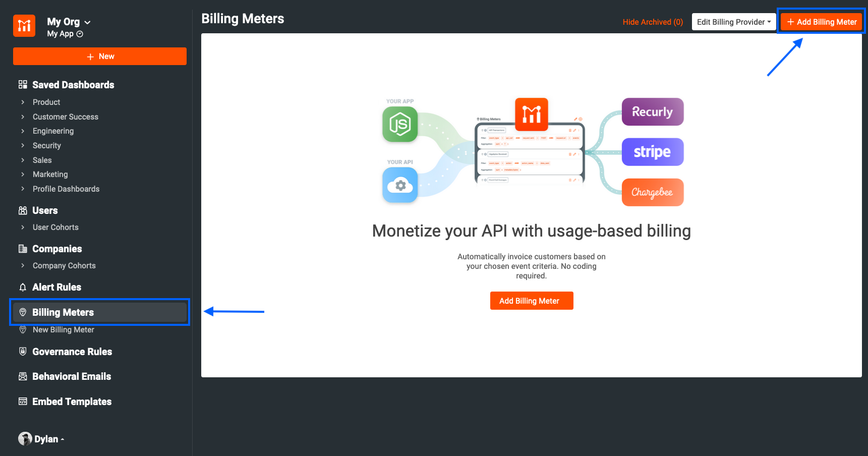The image size is (868, 456).
Task: Select Engineering in the sidebar
Action: (53, 131)
